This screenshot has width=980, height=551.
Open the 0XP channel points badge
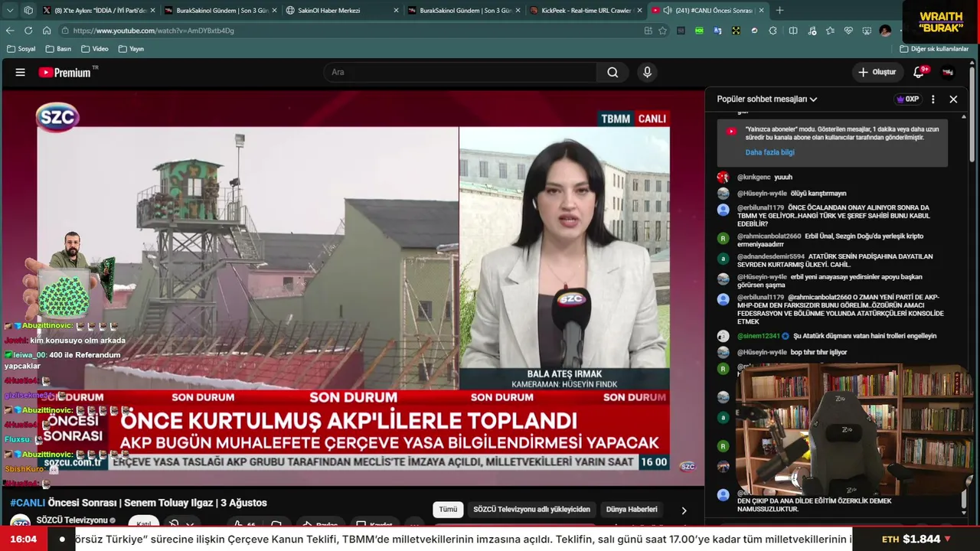tap(907, 99)
